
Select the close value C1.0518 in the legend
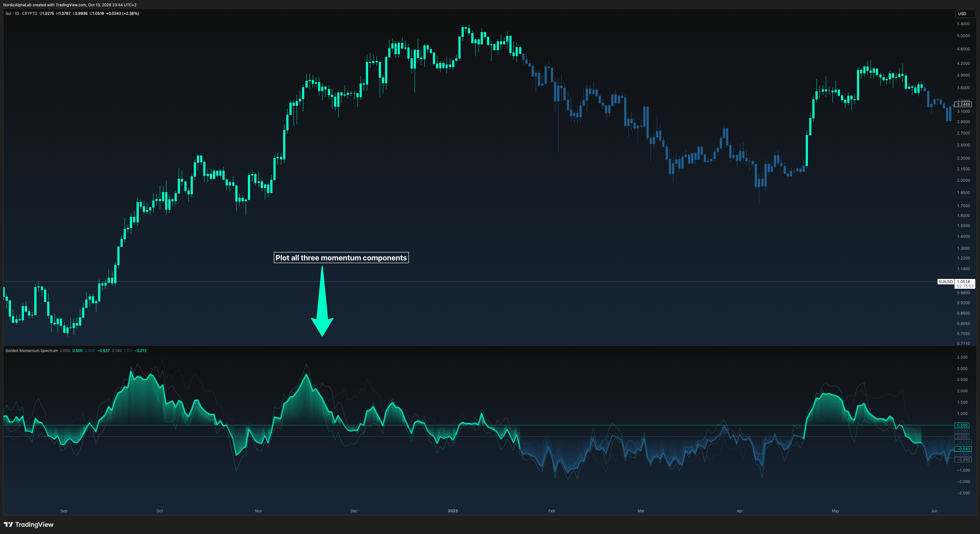pos(97,13)
